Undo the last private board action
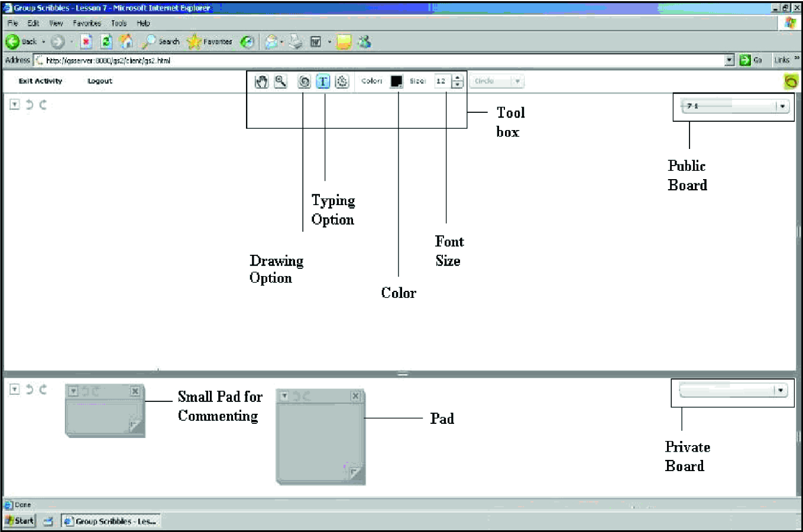 point(29,389)
